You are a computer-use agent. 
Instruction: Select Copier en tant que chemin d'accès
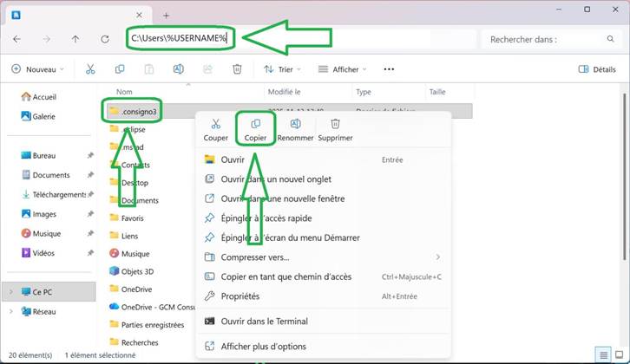tap(324, 276)
